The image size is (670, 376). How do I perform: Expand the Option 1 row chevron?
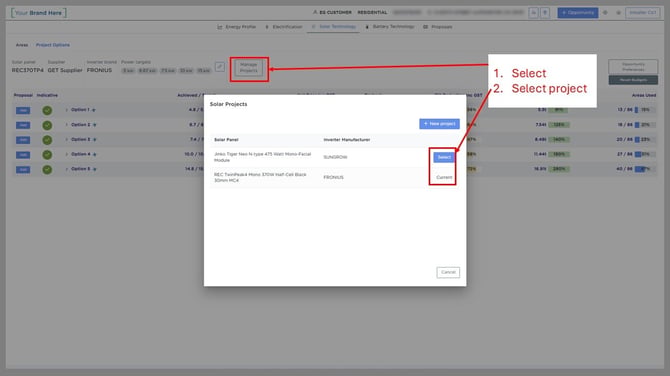[67, 110]
